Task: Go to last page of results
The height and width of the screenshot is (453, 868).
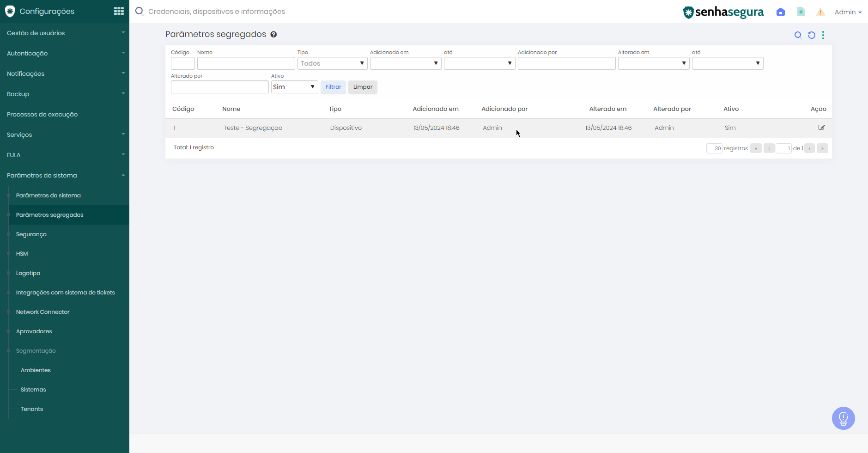Action: click(x=822, y=148)
